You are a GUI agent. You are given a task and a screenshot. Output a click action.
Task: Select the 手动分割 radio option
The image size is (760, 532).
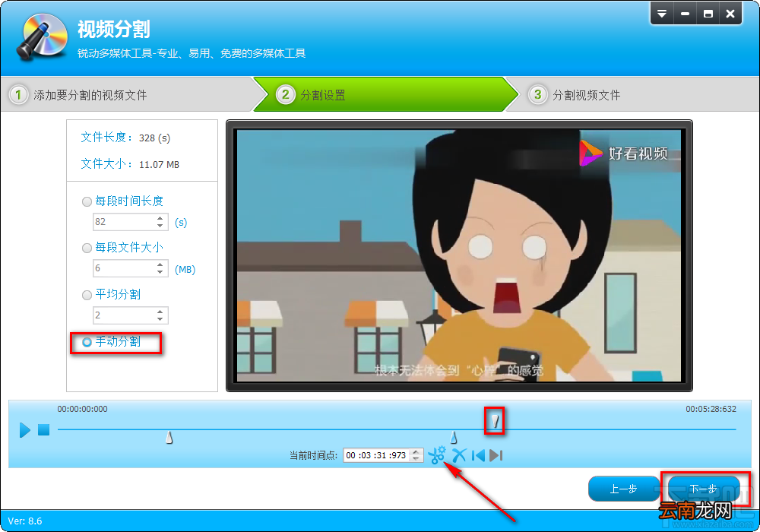click(87, 342)
